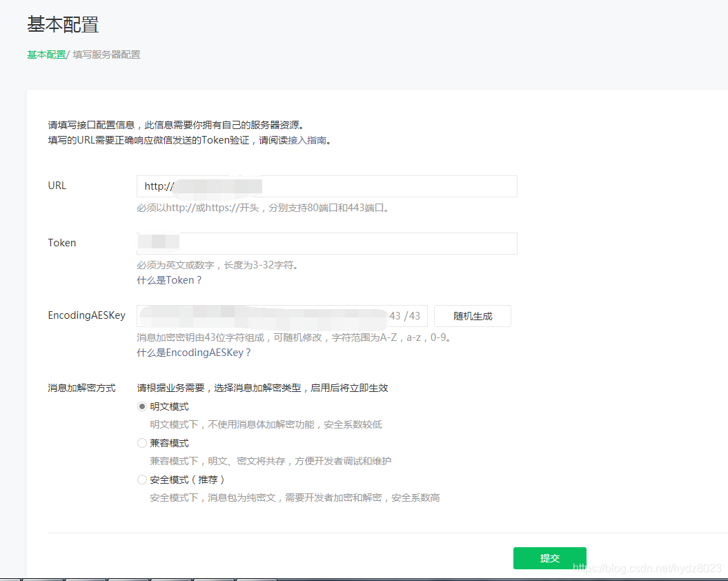Viewport: 728px width, 581px height.
Task: Click the EncodingAESKey field label
Action: pos(87,315)
